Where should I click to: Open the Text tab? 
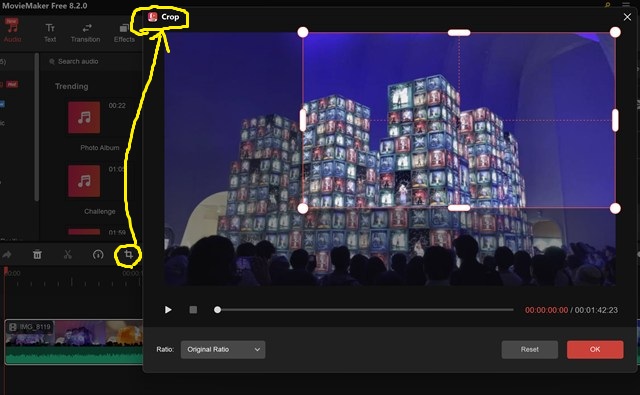coord(50,33)
